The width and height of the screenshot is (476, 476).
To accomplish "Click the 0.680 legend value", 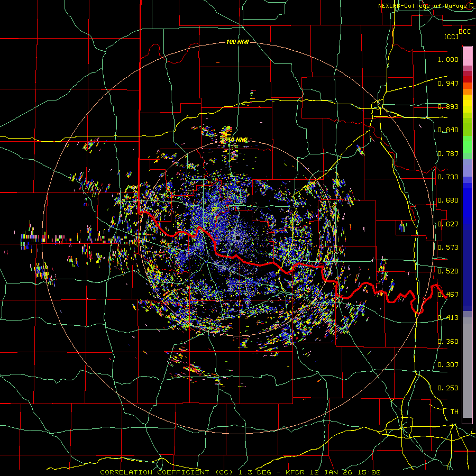I will point(448,200).
